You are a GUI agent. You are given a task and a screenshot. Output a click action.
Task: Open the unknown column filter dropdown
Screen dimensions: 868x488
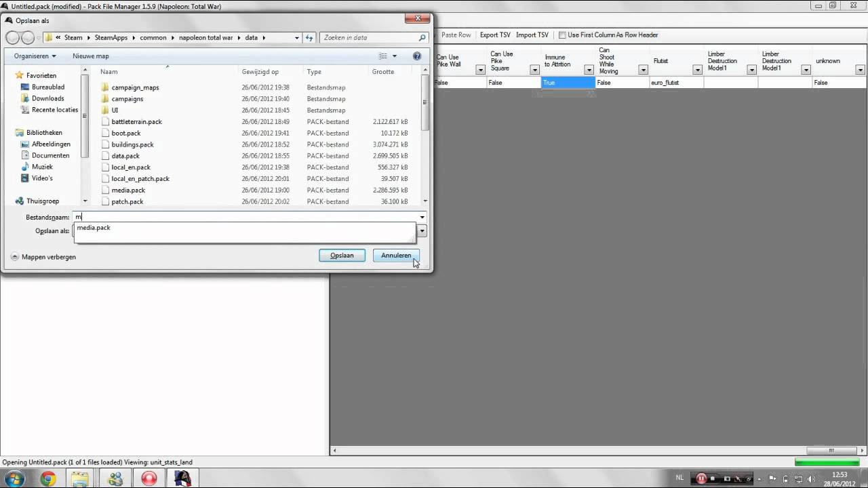[860, 70]
